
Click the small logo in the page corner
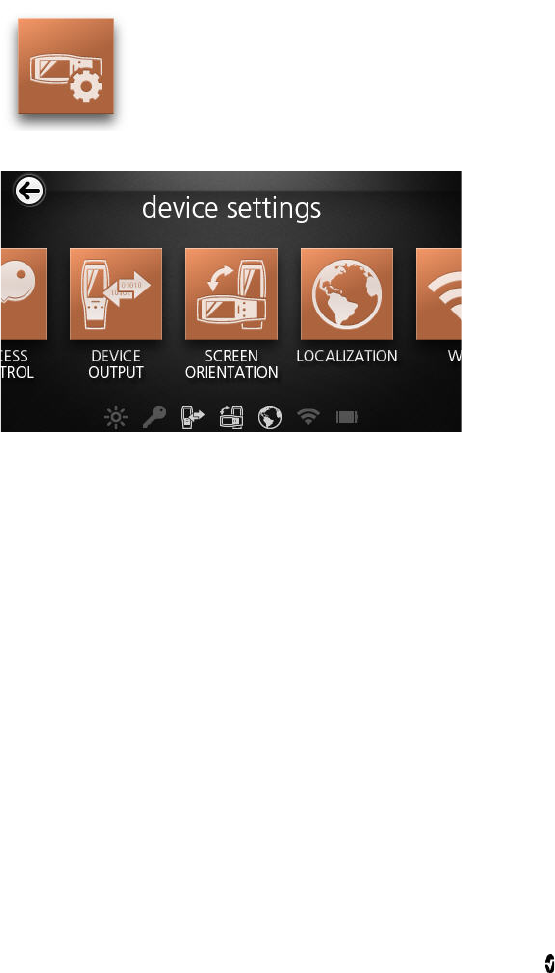click(x=549, y=959)
